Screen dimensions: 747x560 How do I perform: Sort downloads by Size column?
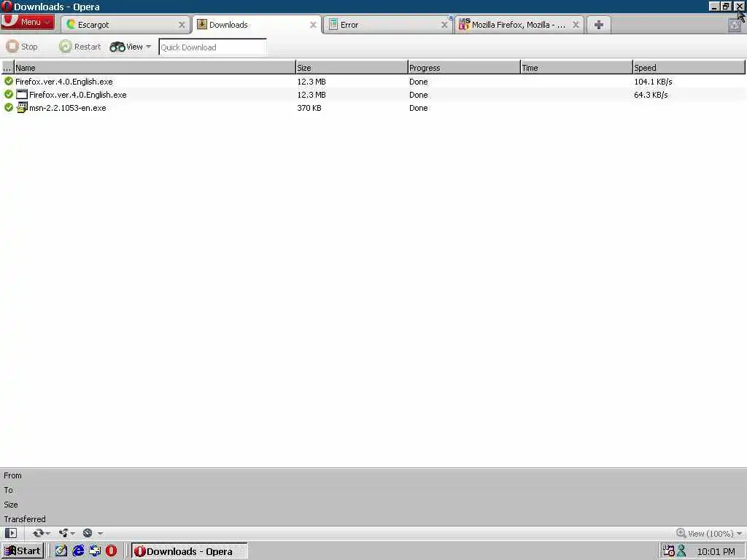352,68
